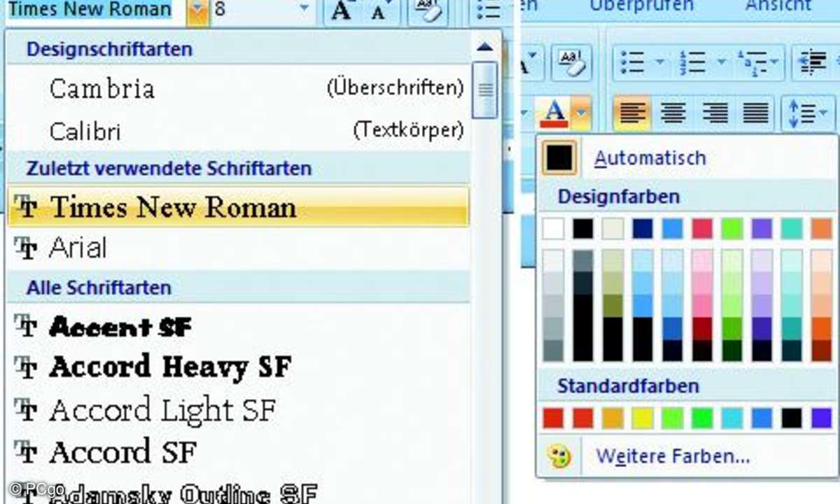Choose the light blue swatch in Standardfarben
Screen dimensions: 840x504
coord(732,418)
